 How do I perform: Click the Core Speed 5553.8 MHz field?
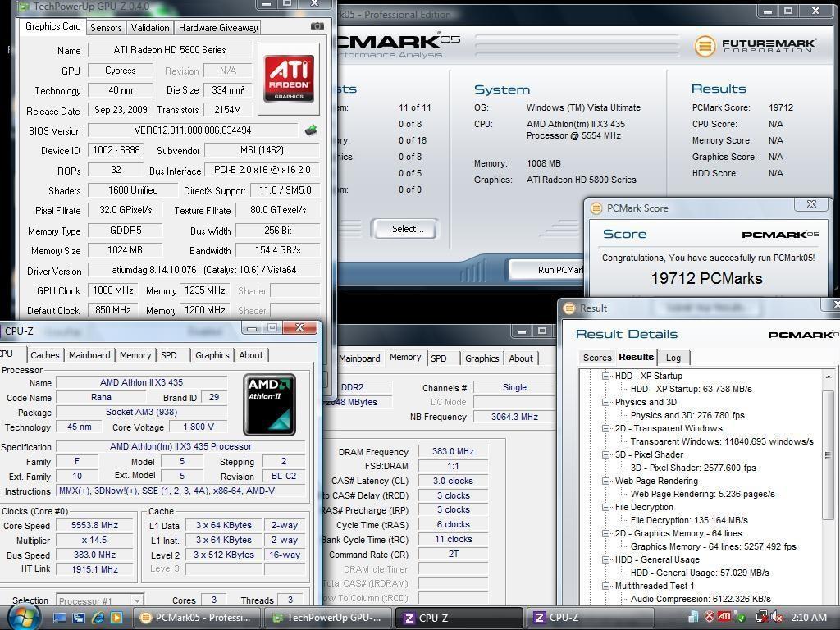point(95,526)
